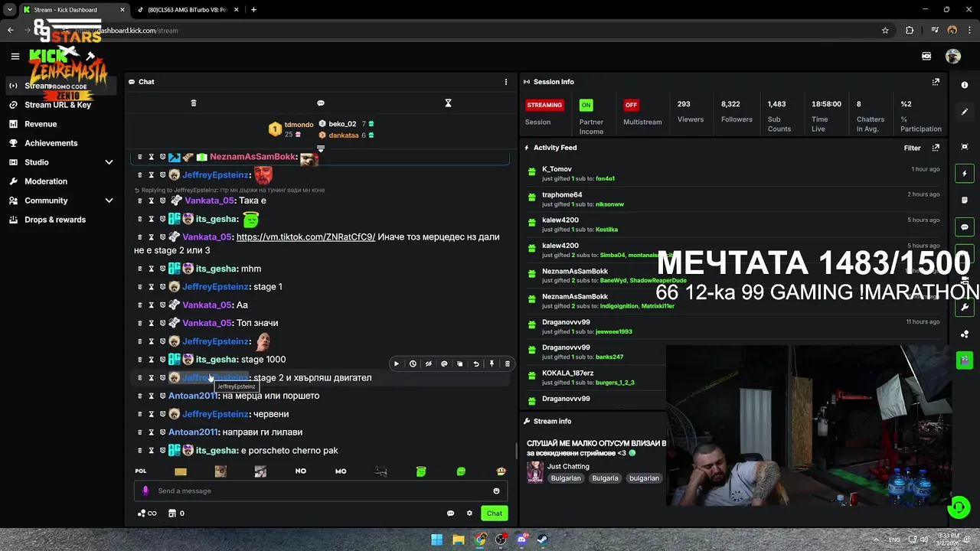Pop out the Activity Feed panel
Viewport: 980px width, 551px height.
(936, 148)
